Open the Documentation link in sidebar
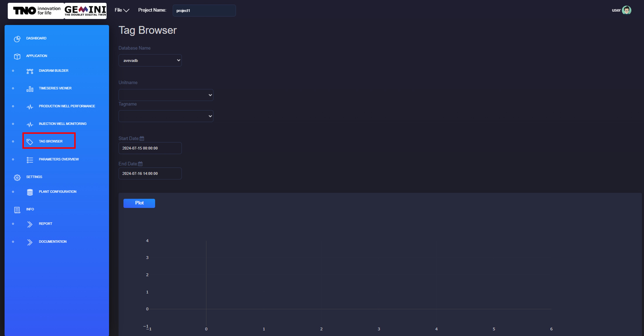This screenshot has width=644, height=336. [53, 242]
